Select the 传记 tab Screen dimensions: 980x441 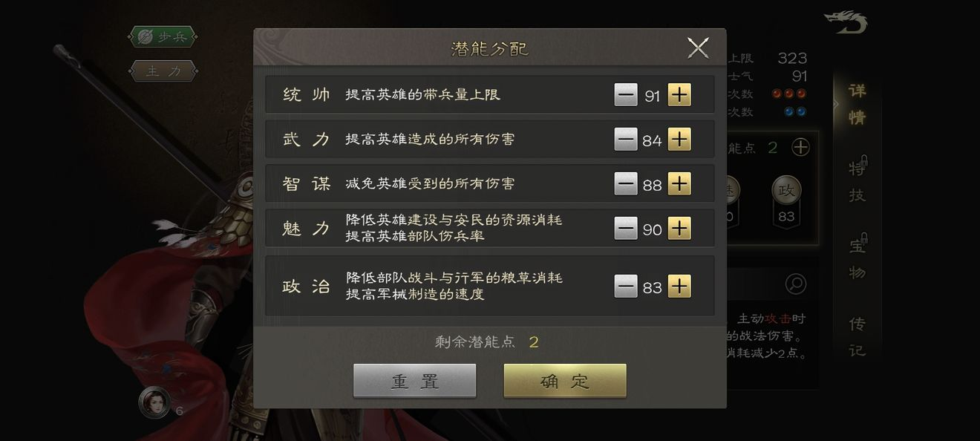click(857, 336)
